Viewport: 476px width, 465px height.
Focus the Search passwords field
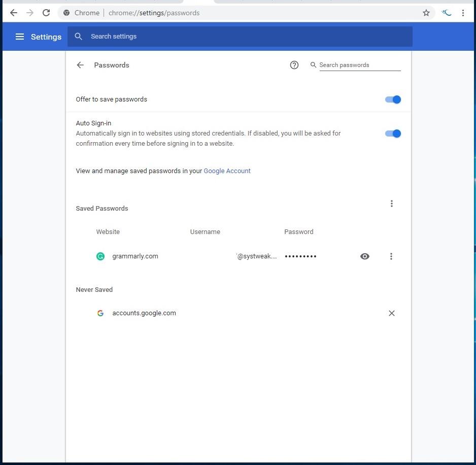tap(360, 65)
